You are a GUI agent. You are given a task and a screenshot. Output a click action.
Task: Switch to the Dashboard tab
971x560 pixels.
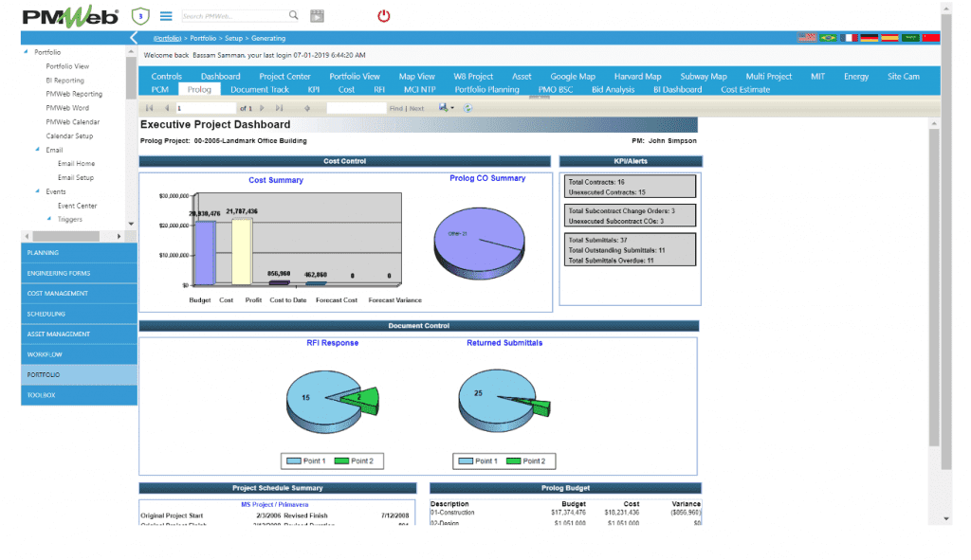click(220, 76)
